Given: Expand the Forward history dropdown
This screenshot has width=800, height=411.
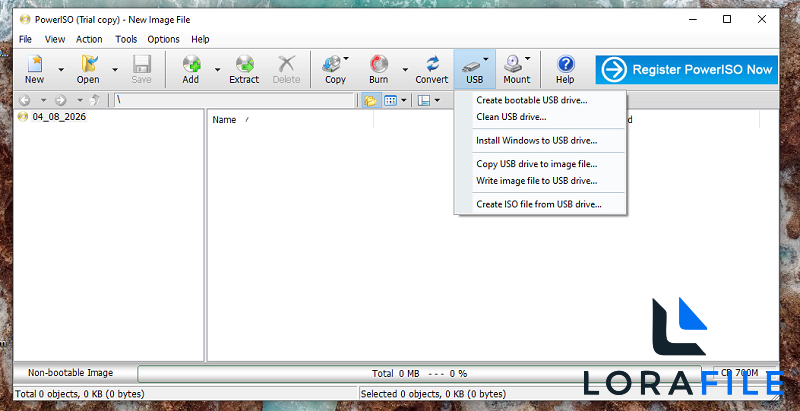Looking at the screenshot, I should pyautogui.click(x=80, y=100).
